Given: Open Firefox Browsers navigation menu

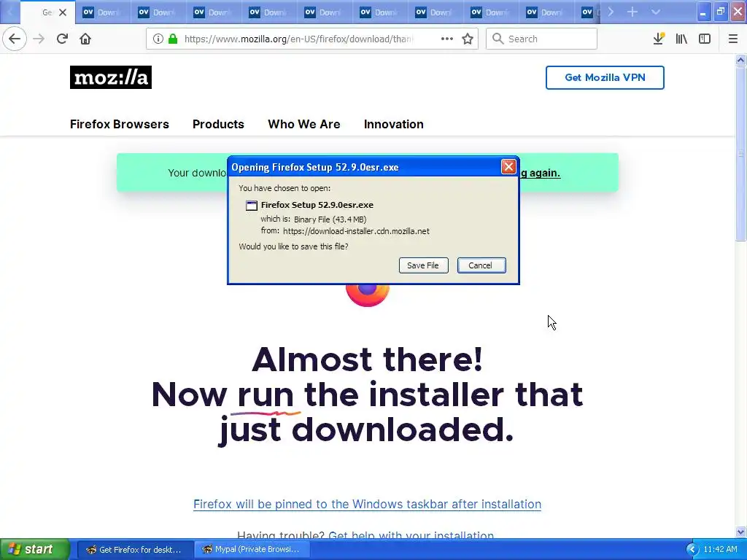Looking at the screenshot, I should click(x=120, y=124).
